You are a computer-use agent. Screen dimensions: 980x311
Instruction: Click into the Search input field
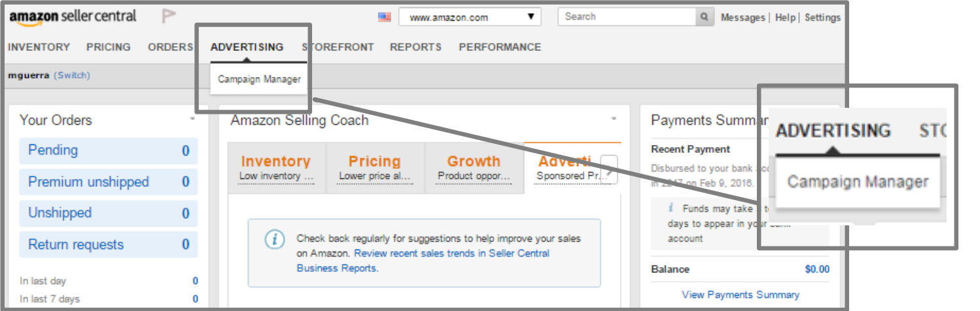pyautogui.click(x=627, y=17)
